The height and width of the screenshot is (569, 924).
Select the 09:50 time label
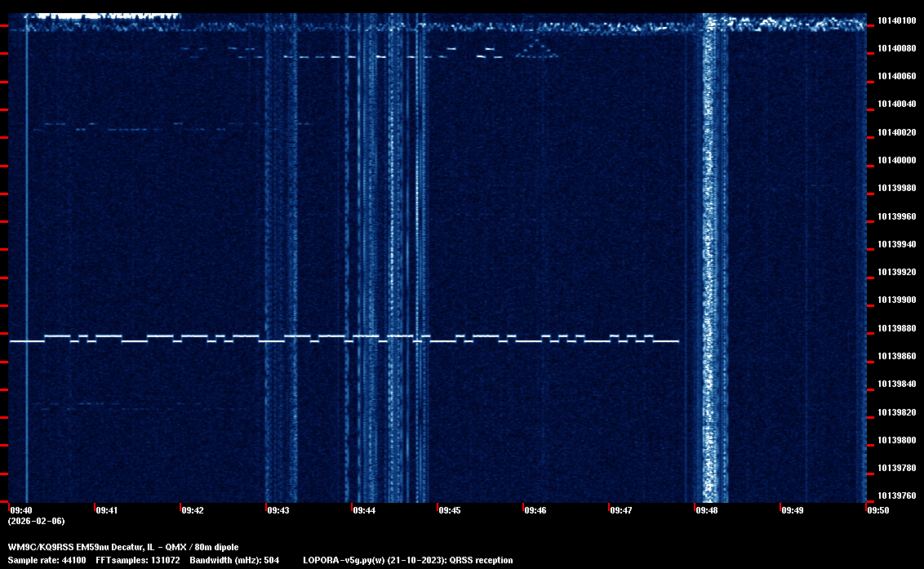coord(878,510)
